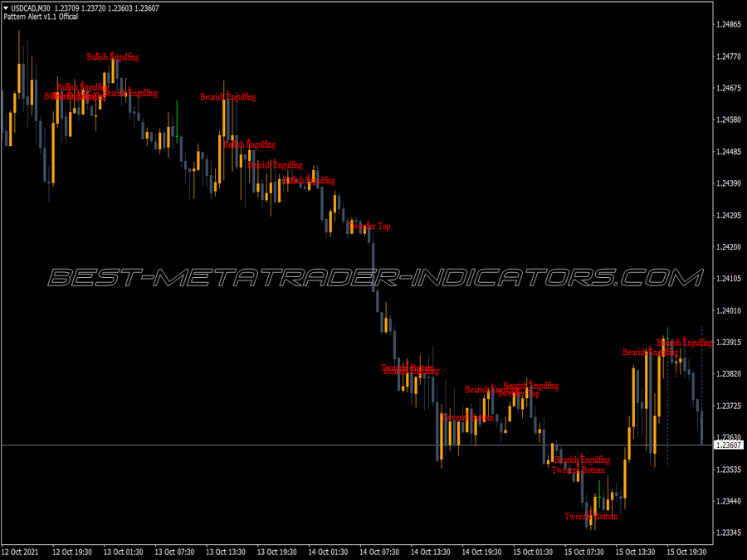Click the 13 Oct 01:30 time label
The height and width of the screenshot is (560, 747).
(x=124, y=552)
